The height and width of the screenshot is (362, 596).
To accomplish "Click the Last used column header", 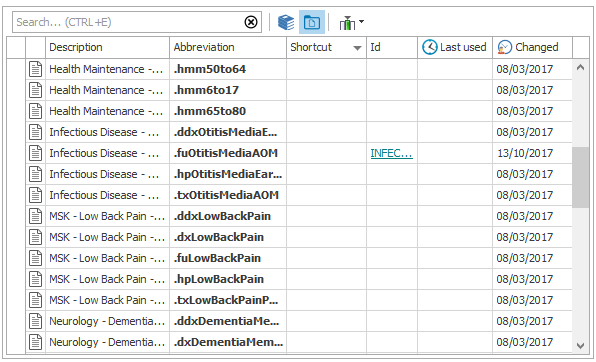I will tap(455, 47).
